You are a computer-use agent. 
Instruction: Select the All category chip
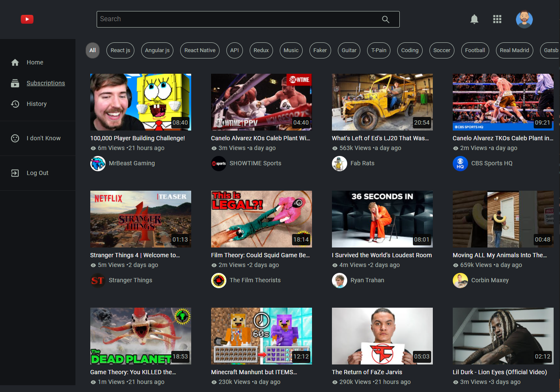[92, 50]
